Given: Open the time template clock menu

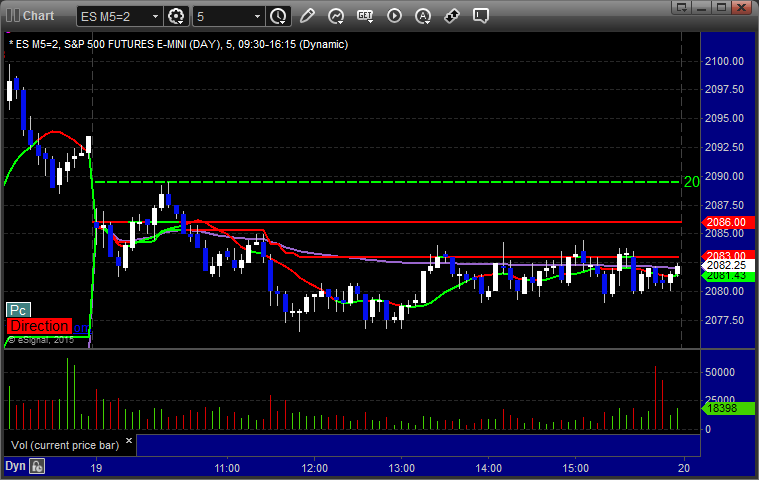Looking at the screenshot, I should (x=278, y=16).
